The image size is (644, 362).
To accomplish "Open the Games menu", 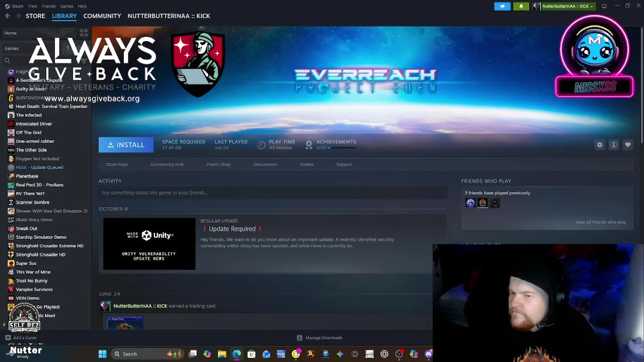I will tap(66, 6).
